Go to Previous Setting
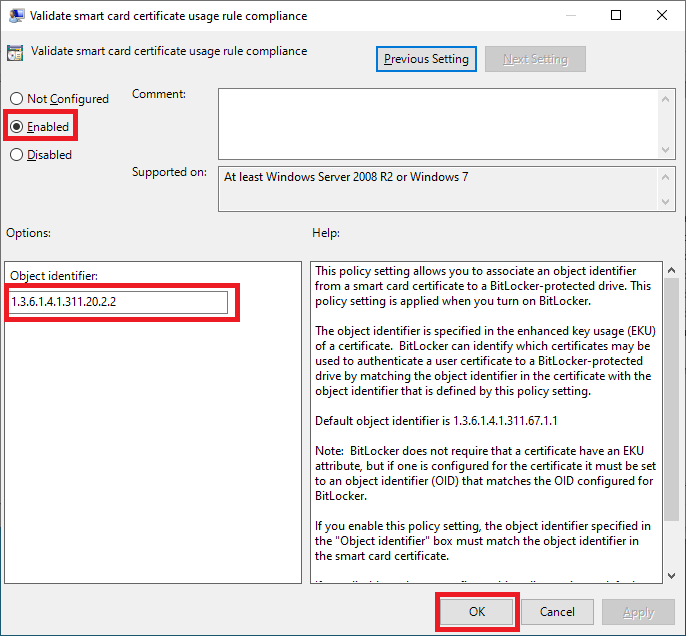The width and height of the screenshot is (686, 636). (x=426, y=59)
